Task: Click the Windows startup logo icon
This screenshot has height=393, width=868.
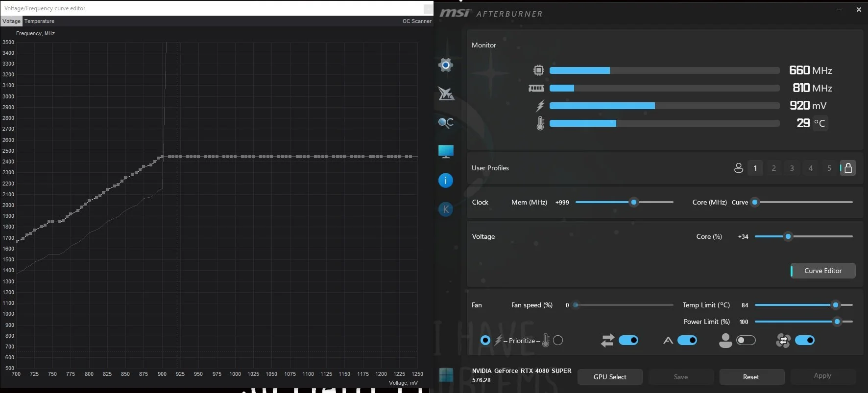Action: pos(446,375)
